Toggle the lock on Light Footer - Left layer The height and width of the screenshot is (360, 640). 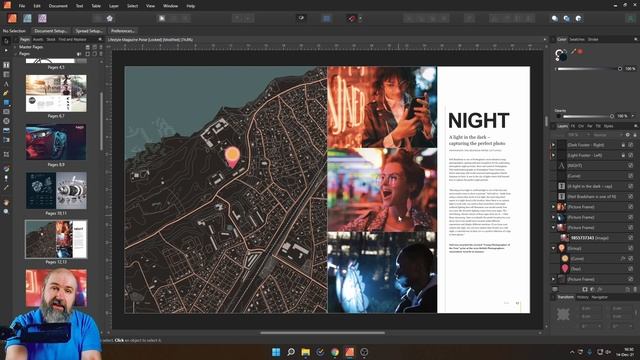(x=623, y=155)
